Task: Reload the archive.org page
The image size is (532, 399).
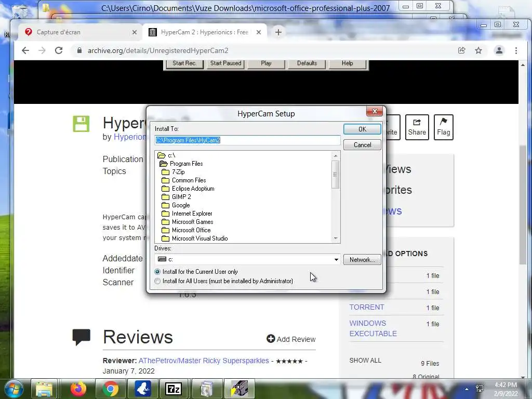Action: click(59, 50)
